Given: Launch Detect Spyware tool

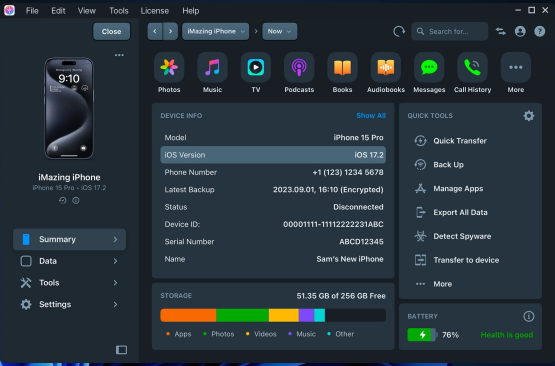Looking at the screenshot, I should pos(452,236).
